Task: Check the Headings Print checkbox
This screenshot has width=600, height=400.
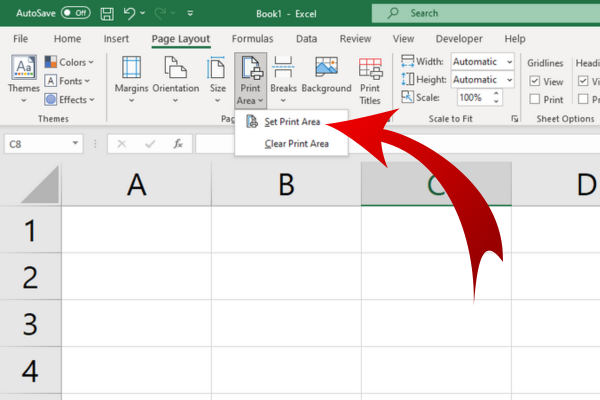Action: (583, 99)
